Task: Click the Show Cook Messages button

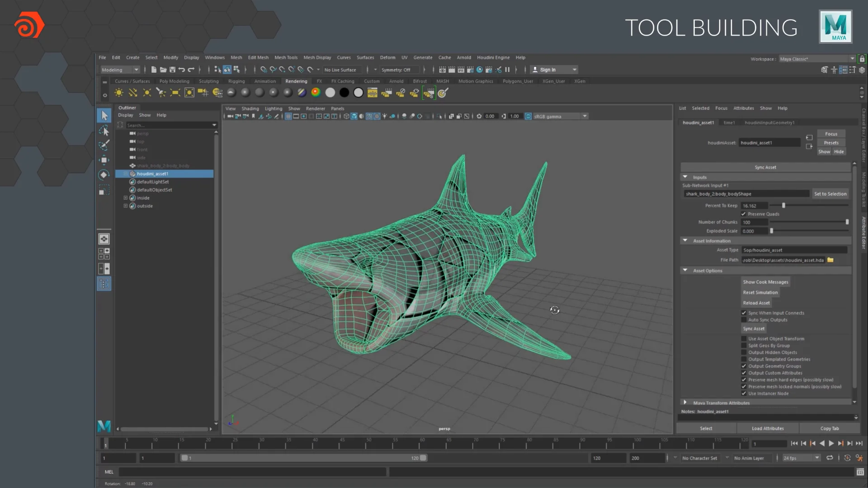Action: [765, 282]
